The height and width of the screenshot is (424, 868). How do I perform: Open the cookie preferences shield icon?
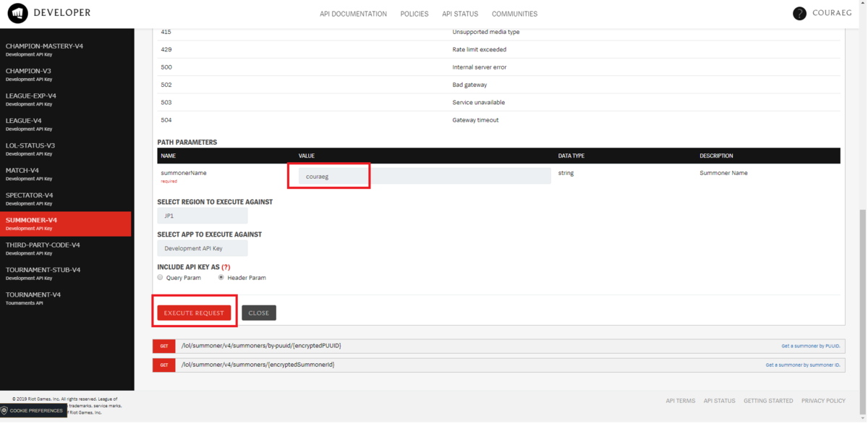(x=4, y=410)
